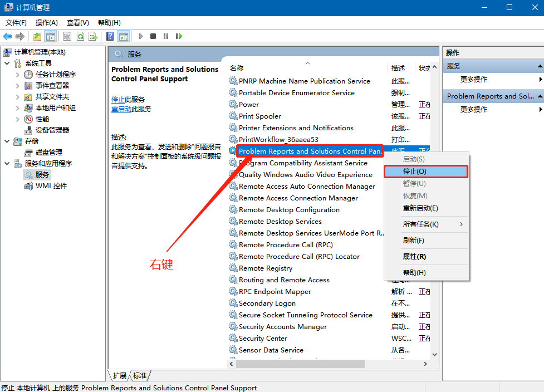Collapse the 服务 section in the action pane
The height and width of the screenshot is (392, 544).
pos(540,66)
